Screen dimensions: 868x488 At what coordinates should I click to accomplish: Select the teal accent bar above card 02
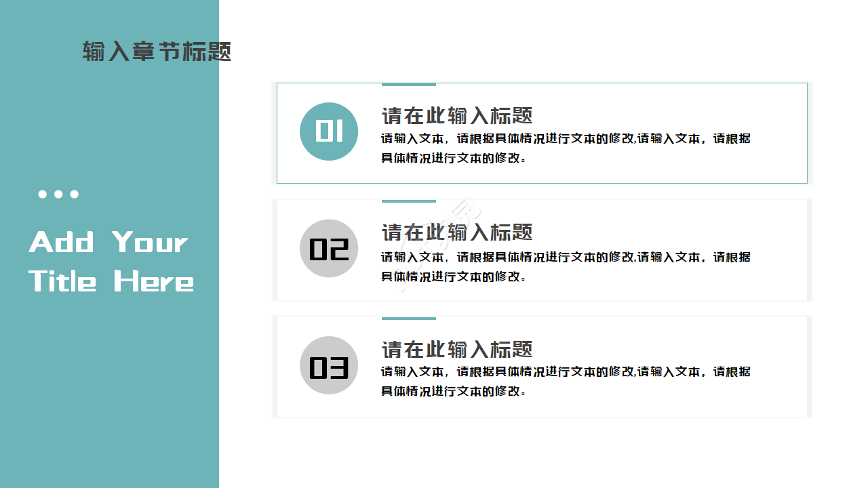[x=408, y=201]
